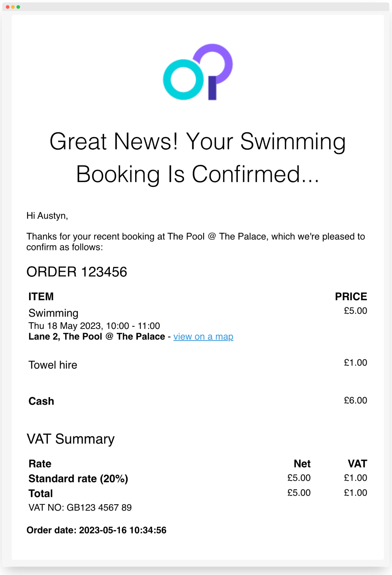Image resolution: width=392 pixels, height=575 pixels.
Task: Click the Order date line
Action: click(x=96, y=530)
